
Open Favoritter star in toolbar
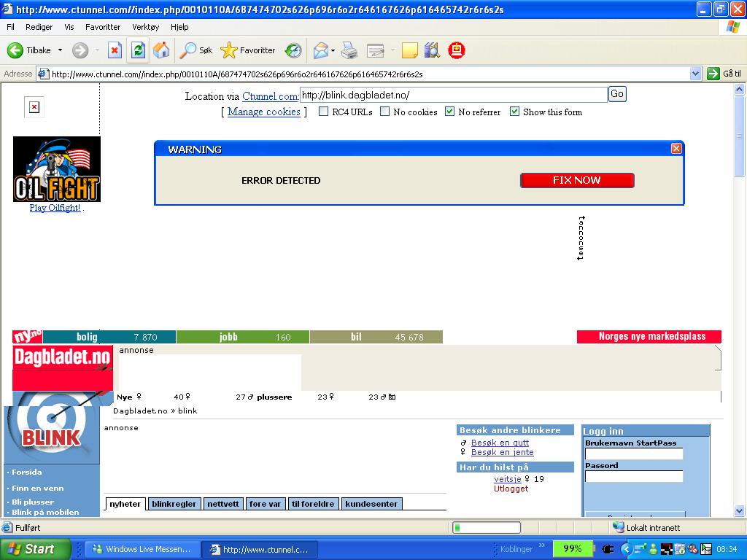coord(228,50)
